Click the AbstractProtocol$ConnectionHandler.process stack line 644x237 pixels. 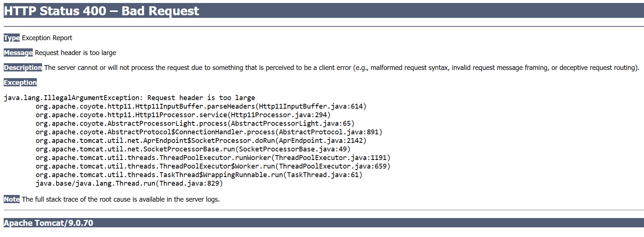tap(209, 132)
